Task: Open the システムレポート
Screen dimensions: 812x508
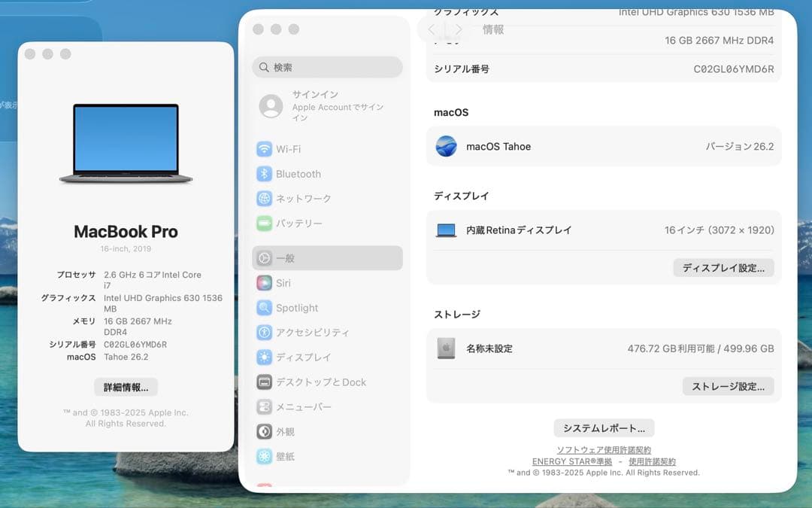Action: click(604, 427)
